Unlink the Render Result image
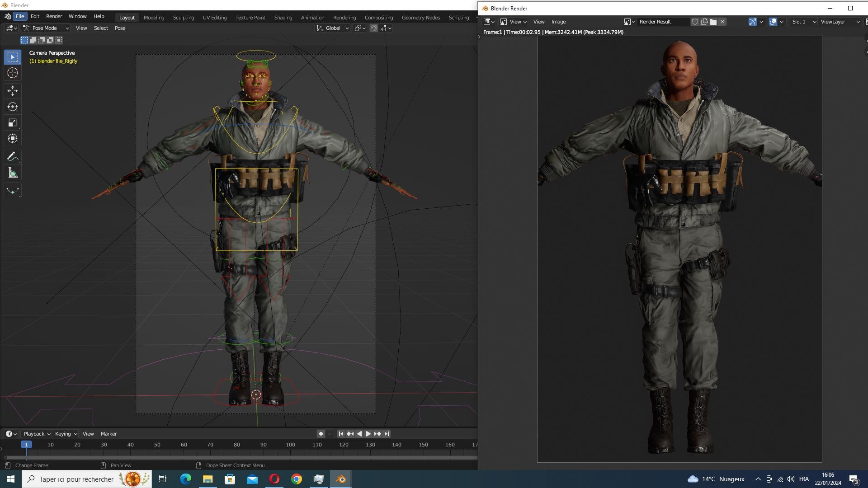 coord(722,22)
